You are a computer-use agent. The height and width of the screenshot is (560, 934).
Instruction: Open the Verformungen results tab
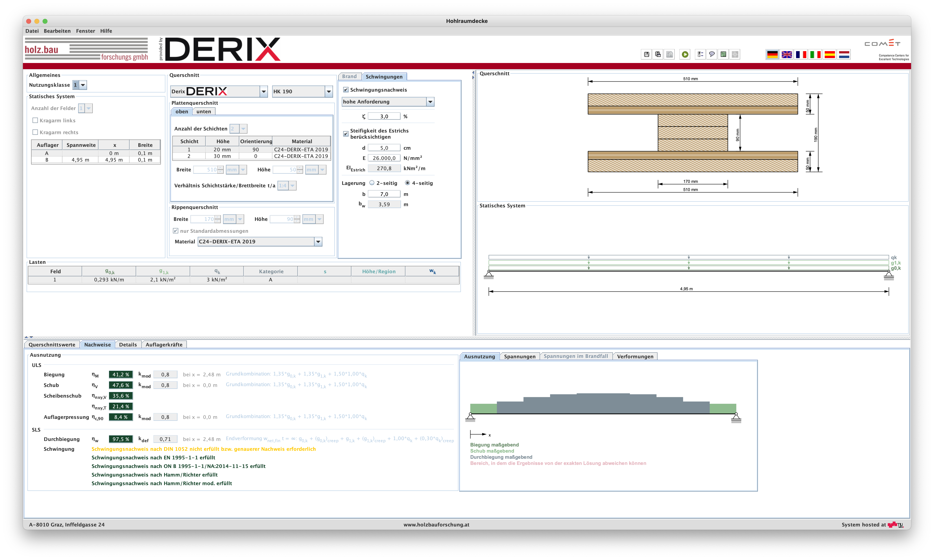635,357
